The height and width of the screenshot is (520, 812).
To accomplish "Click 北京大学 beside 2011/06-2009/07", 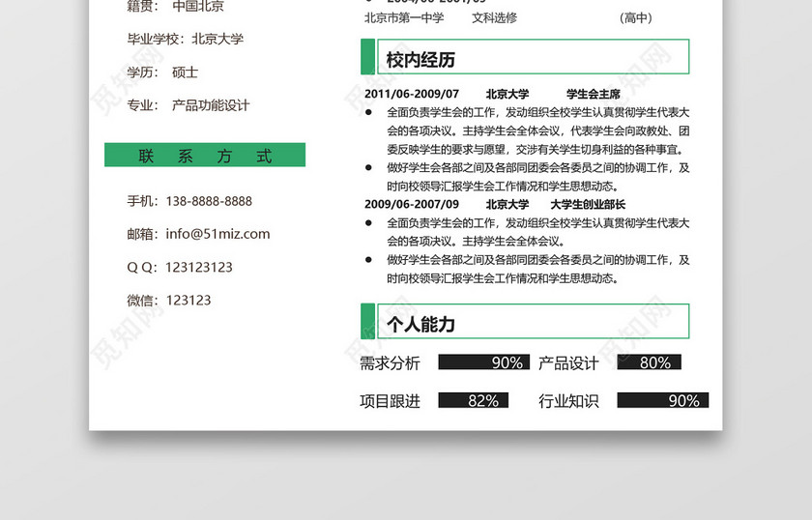I will coord(507,94).
